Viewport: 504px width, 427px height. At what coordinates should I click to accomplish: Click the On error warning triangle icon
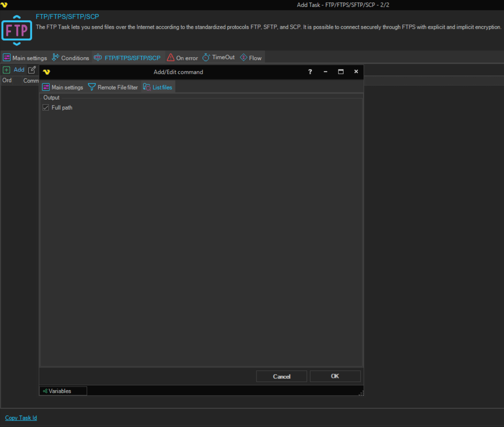tap(171, 58)
